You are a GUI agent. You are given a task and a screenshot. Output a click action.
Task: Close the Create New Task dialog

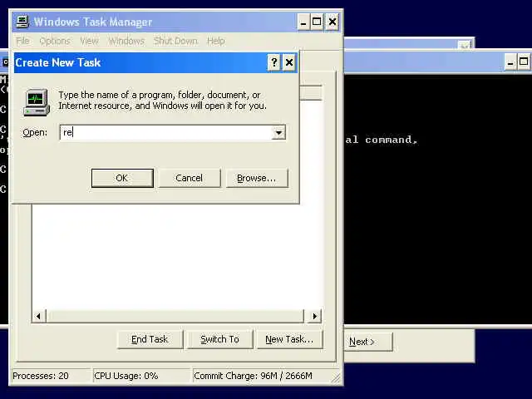pyautogui.click(x=289, y=62)
